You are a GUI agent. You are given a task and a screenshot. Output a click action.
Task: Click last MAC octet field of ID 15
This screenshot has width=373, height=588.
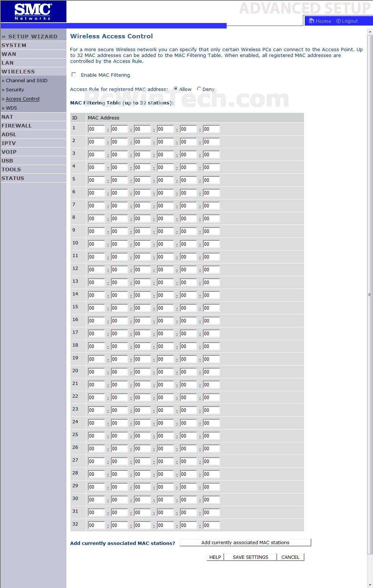[211, 308]
